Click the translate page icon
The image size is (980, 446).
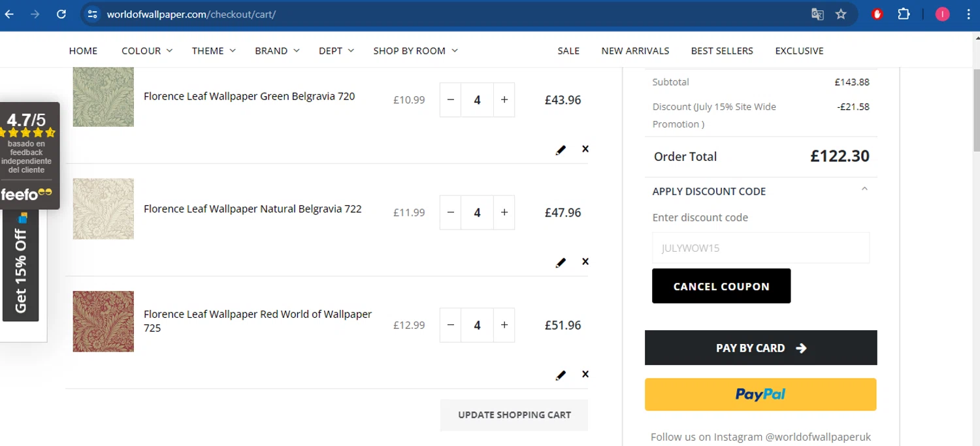click(x=817, y=14)
